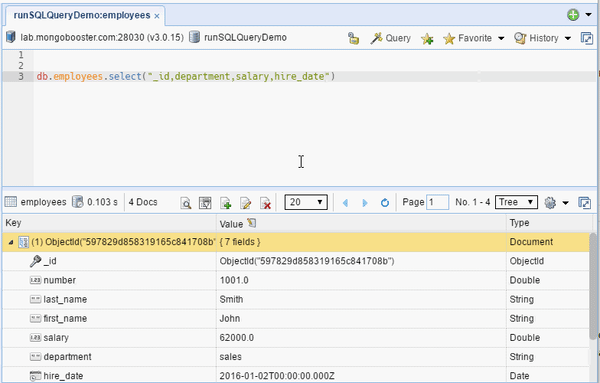Click the 4 Docs count label
The height and width of the screenshot is (383, 600).
143,202
